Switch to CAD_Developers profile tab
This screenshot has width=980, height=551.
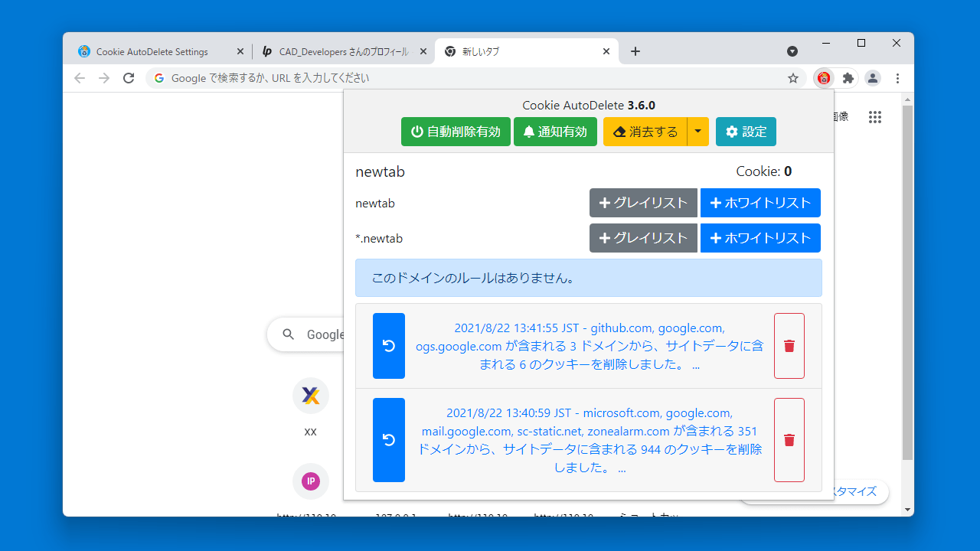pos(343,51)
